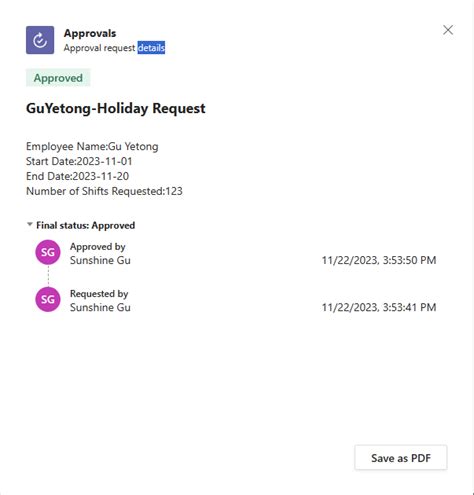Click the Start Date 2023-11-01 text
The image size is (474, 495).
click(x=79, y=161)
